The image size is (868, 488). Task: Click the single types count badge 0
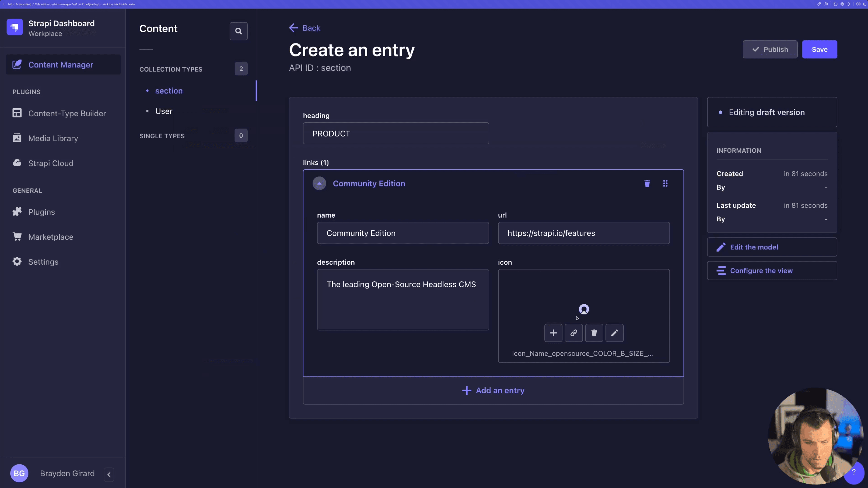point(241,135)
